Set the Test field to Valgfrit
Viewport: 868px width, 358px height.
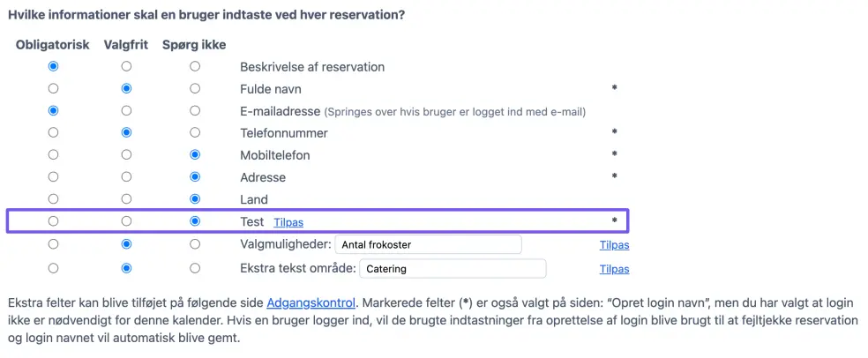coord(126,221)
